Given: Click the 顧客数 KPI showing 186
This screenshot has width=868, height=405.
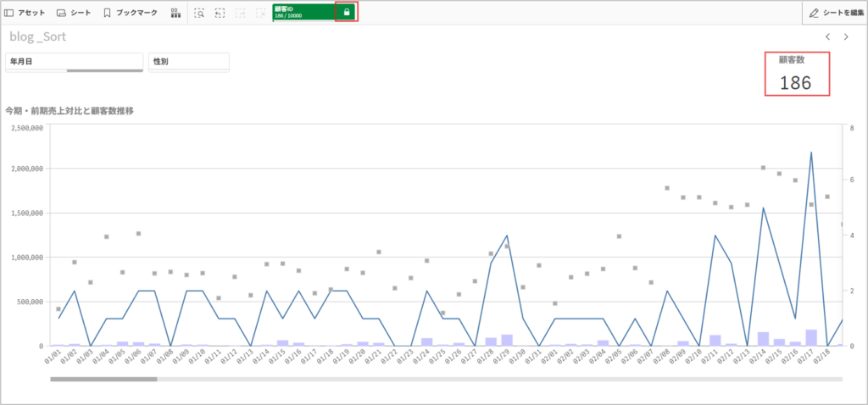Looking at the screenshot, I should (x=796, y=75).
